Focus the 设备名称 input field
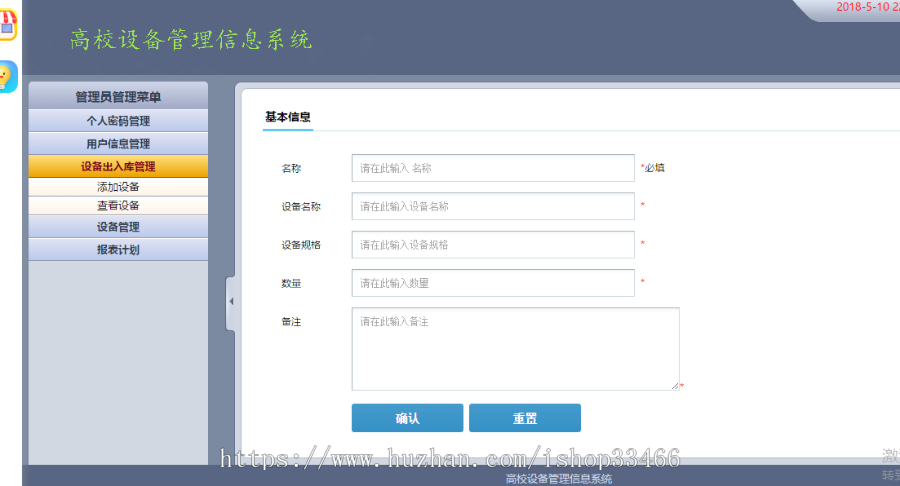 tap(493, 206)
